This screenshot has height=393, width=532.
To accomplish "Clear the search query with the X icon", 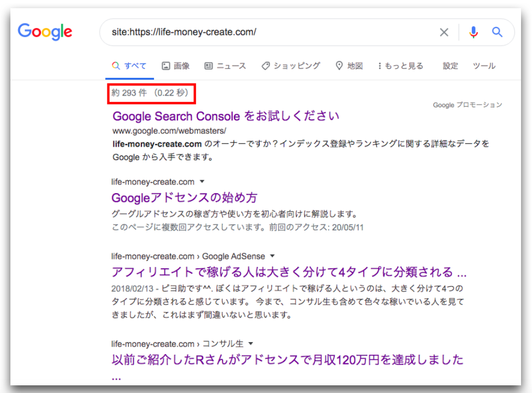I will click(444, 32).
